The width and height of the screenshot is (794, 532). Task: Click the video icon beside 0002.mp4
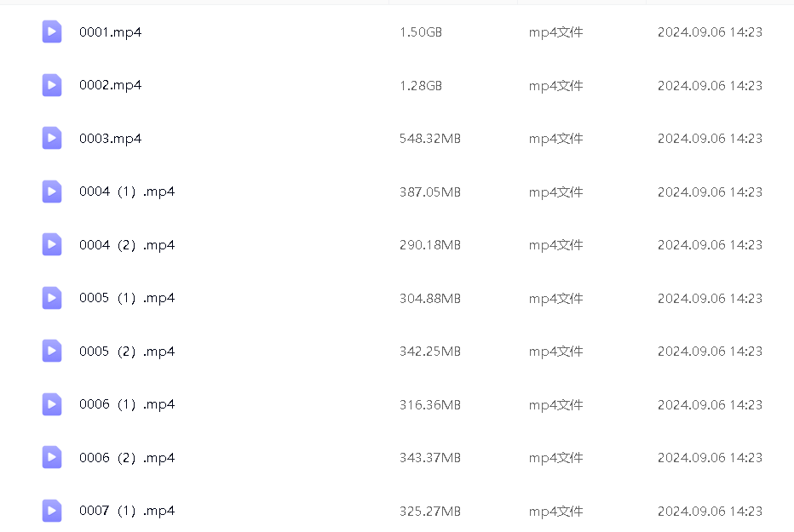tap(52, 85)
